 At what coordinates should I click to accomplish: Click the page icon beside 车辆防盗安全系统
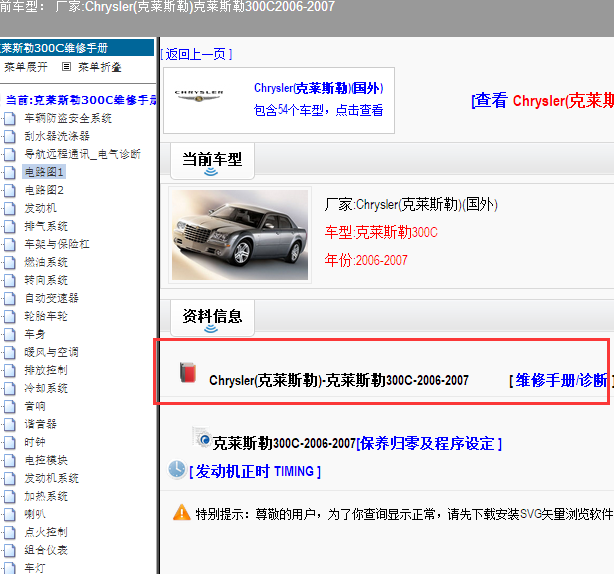tap(10, 118)
